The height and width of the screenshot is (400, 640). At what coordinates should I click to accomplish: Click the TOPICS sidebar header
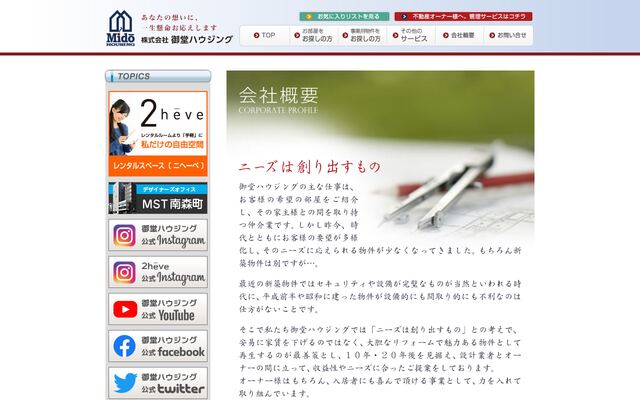tap(158, 76)
